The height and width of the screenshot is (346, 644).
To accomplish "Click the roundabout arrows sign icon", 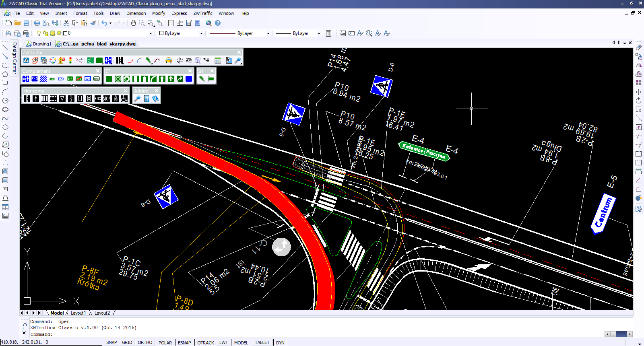I will (x=53, y=60).
